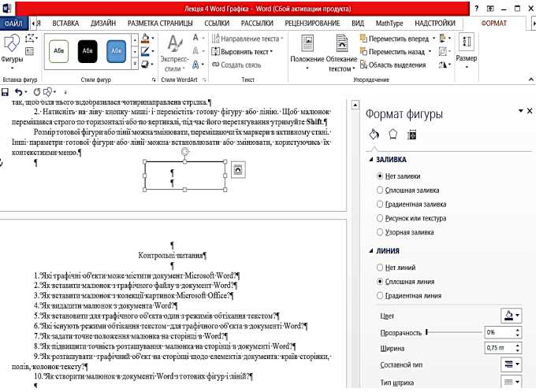Click the Text Fill letter A icon
Image resolution: width=543 pixels, height=392 pixels.
(x=197, y=38)
